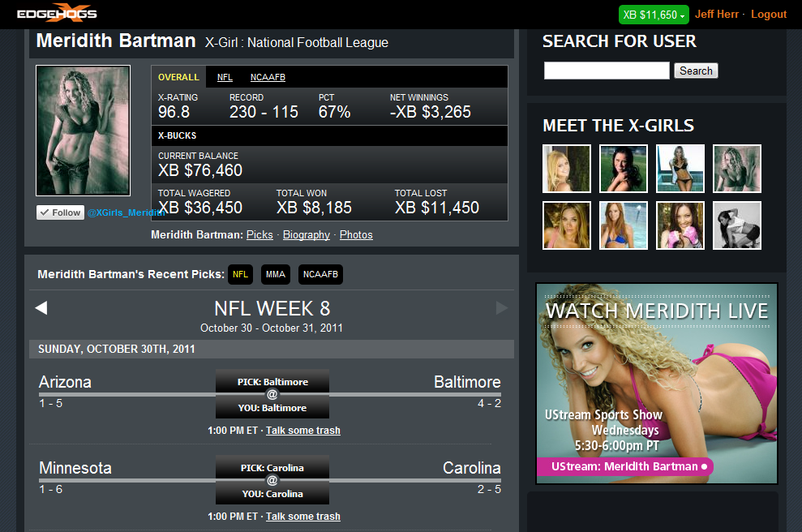Click the NFL WEEK 8 heading
This screenshot has height=532, width=802.
click(272, 308)
